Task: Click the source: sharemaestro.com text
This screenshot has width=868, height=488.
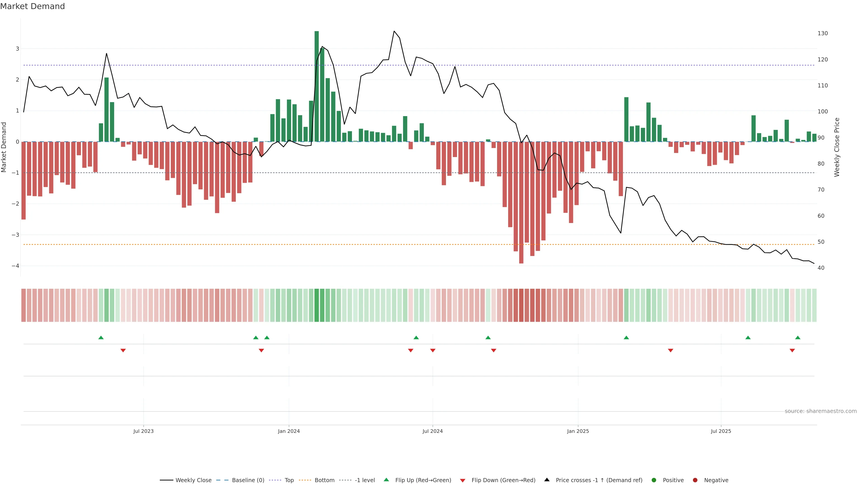Action: pos(821,411)
